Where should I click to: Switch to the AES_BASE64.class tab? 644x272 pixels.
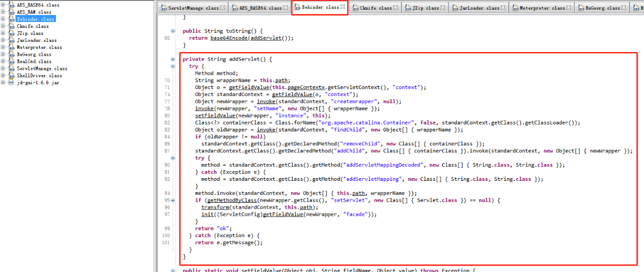coord(260,8)
